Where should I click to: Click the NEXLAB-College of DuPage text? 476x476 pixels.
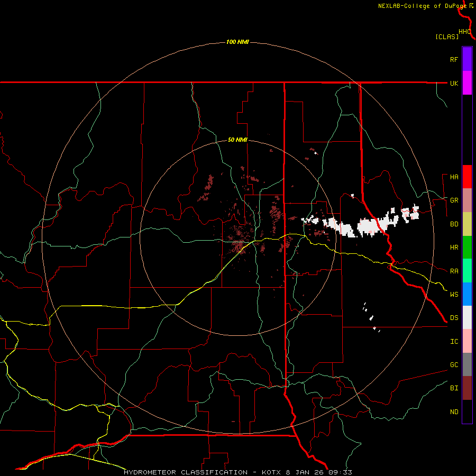pyautogui.click(x=422, y=6)
